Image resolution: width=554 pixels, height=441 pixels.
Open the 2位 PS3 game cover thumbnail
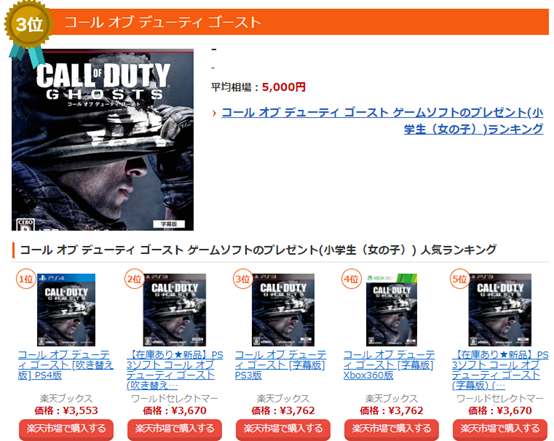(175, 310)
